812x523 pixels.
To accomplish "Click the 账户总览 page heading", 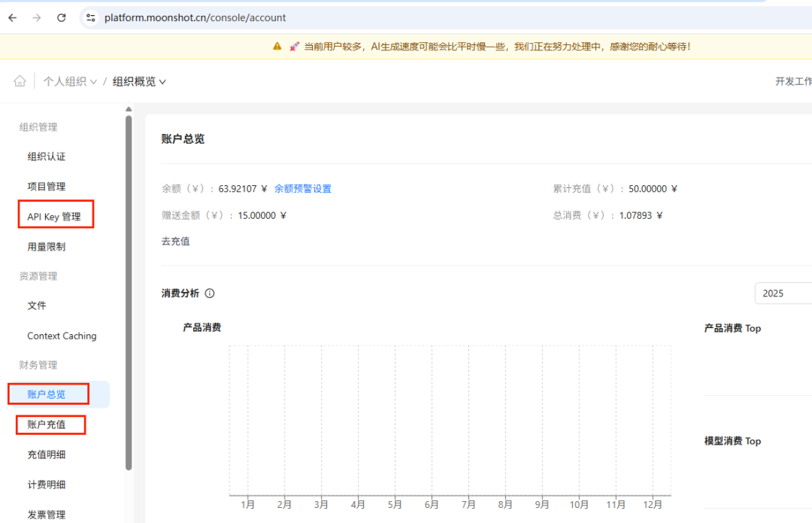I will click(183, 139).
